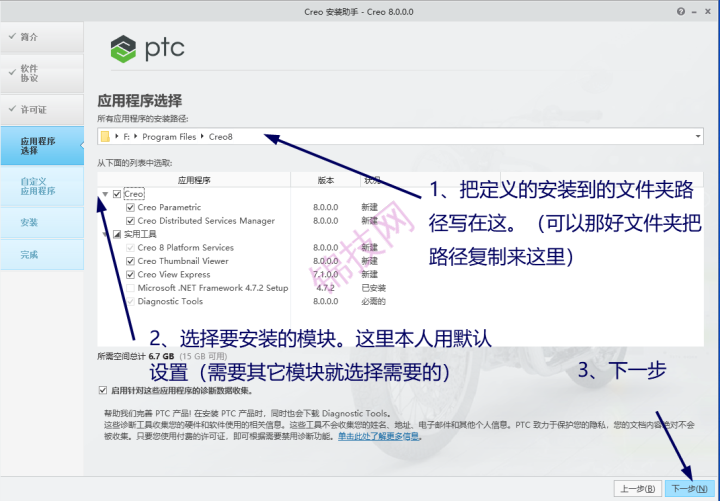Click the 下一步(N) button
Screen dimensions: 720x501
[x=690, y=489]
